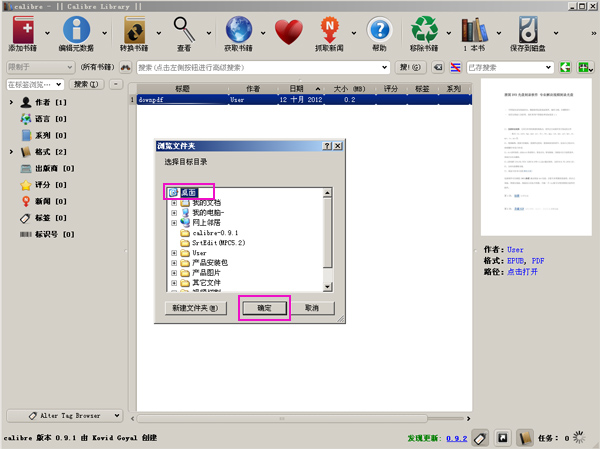Open dropdown arrow next to Save to disk
This screenshot has height=449, width=600.
(x=556, y=33)
